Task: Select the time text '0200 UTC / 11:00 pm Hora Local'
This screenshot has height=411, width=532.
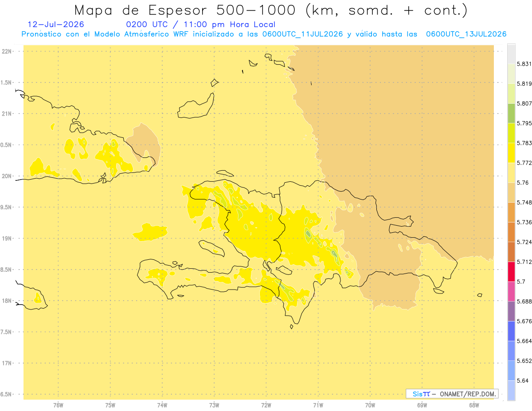Action: click(x=201, y=24)
